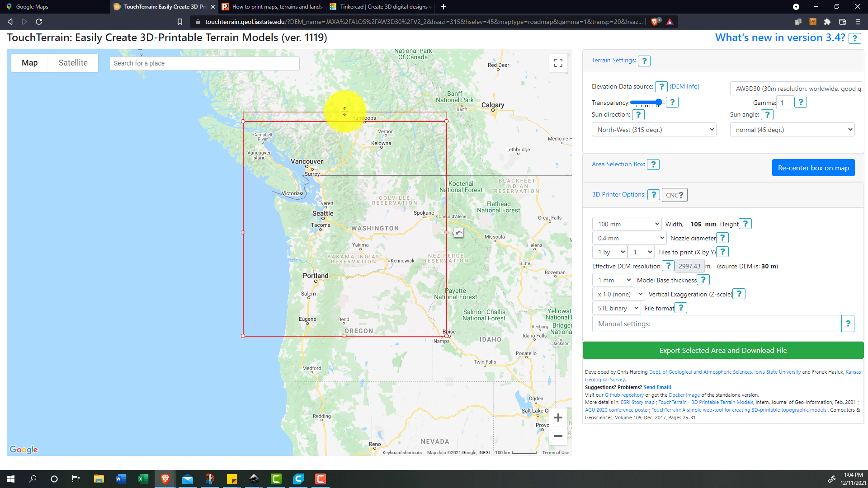Viewport: 868px width, 488px height.
Task: Open help icon next to Nozzle diameter
Action: (722, 238)
